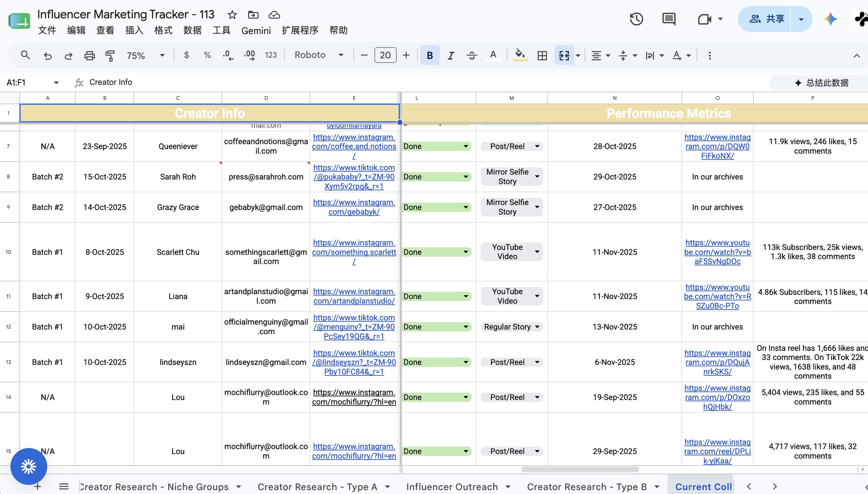Screen dimensions: 868x494
Task: Open the Grazy Grace Instagram profile link
Action: [x=354, y=207]
